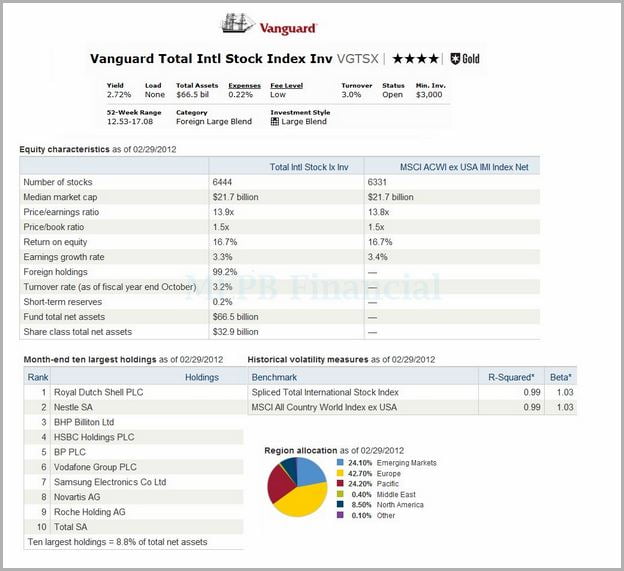624x571 pixels.
Task: Click the 3.0% turnover value
Action: [351, 95]
